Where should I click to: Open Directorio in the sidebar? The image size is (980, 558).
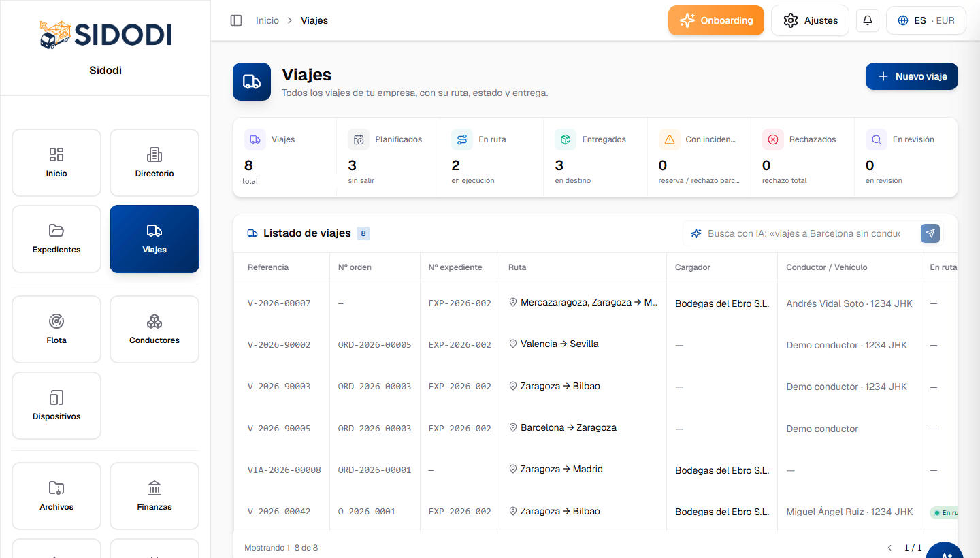coord(154,163)
